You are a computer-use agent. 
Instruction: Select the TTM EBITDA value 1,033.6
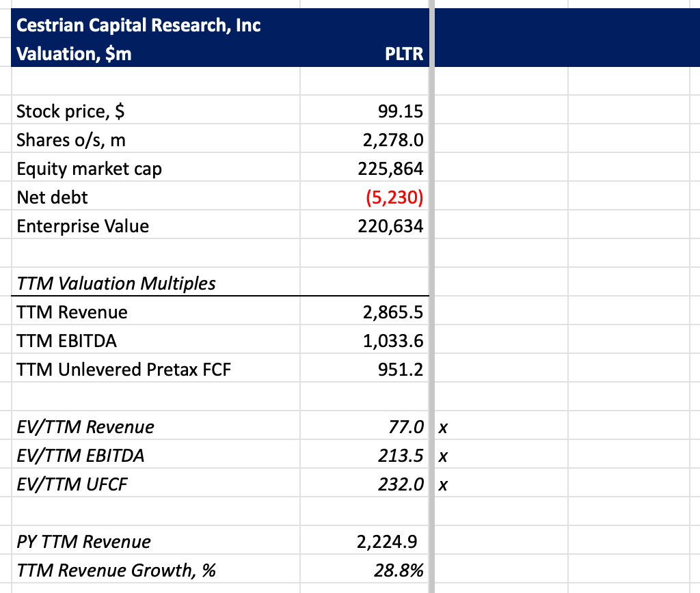[x=393, y=341]
